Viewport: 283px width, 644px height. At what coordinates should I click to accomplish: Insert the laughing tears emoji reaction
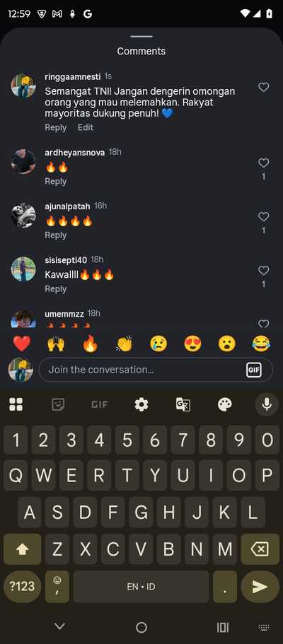[261, 344]
